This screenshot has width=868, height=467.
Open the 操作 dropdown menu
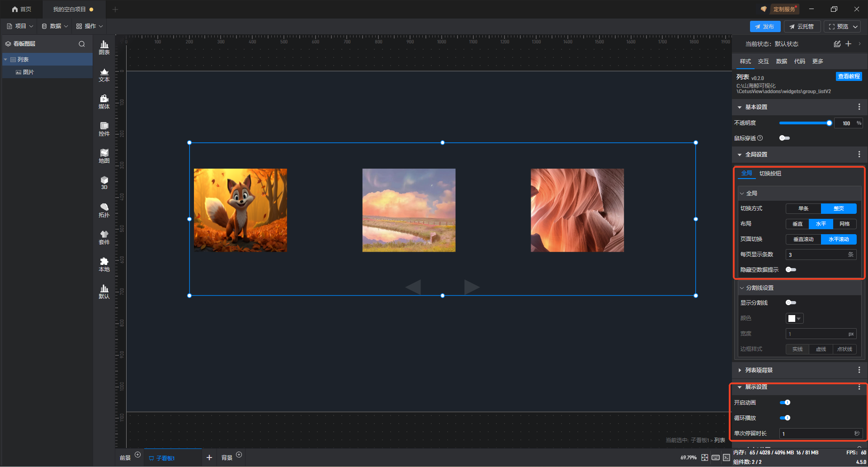(x=90, y=26)
